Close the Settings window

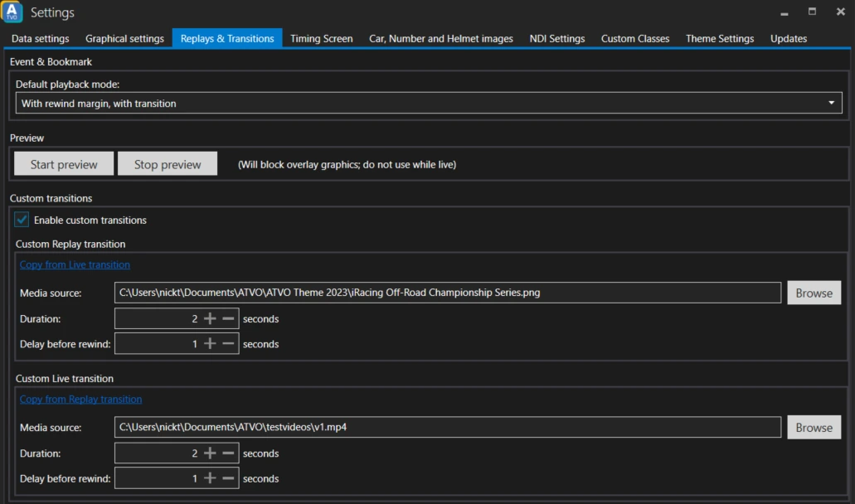[x=840, y=12]
